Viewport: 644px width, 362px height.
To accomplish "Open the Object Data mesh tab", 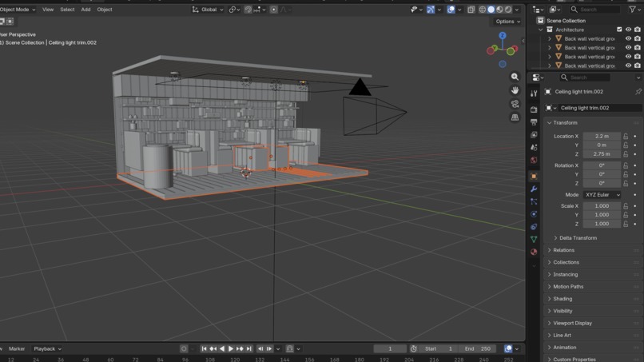I will [x=534, y=239].
